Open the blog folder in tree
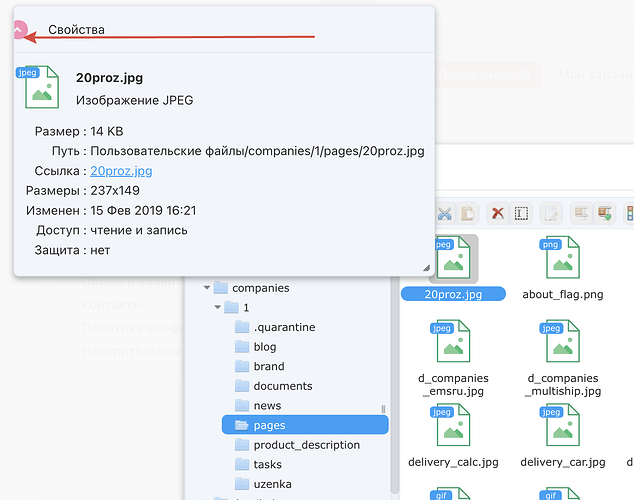This screenshot has width=634, height=500. coord(264,347)
